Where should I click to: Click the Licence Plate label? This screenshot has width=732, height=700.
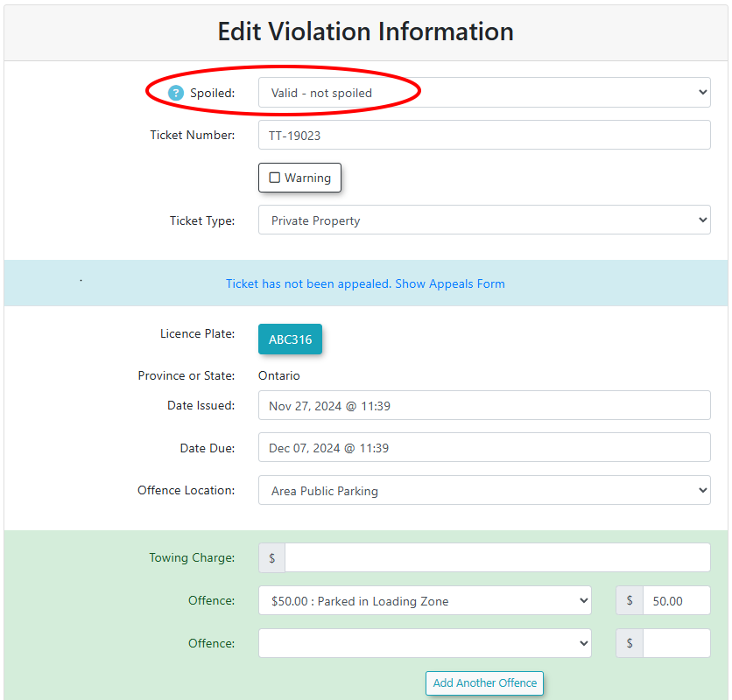tap(198, 333)
